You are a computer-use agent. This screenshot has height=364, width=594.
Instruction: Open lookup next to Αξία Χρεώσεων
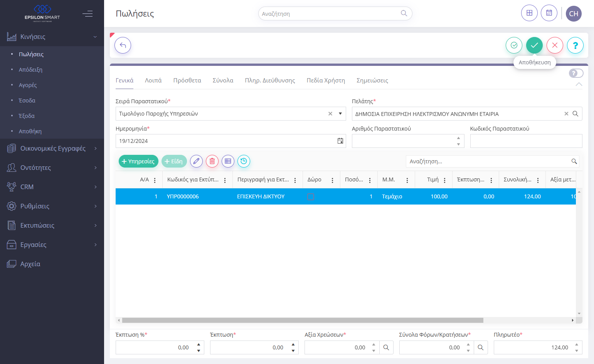pyautogui.click(x=386, y=347)
